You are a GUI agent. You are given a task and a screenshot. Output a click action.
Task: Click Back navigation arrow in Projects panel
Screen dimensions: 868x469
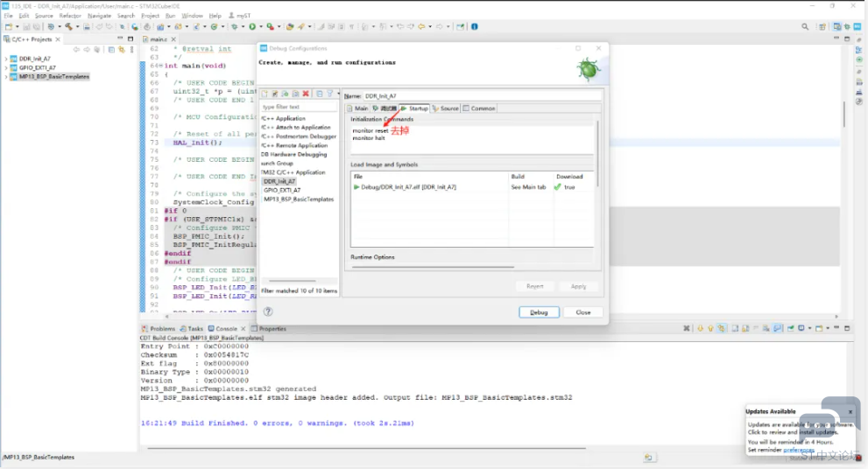coord(76,50)
